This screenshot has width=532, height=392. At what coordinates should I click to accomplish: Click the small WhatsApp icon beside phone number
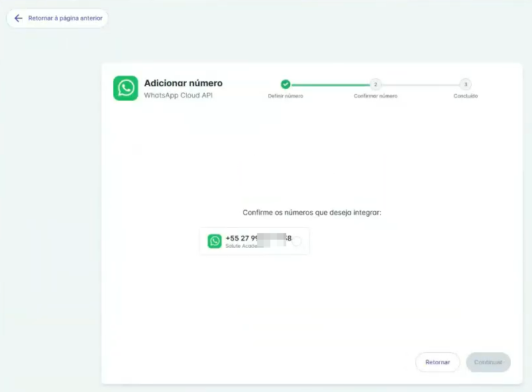click(215, 241)
